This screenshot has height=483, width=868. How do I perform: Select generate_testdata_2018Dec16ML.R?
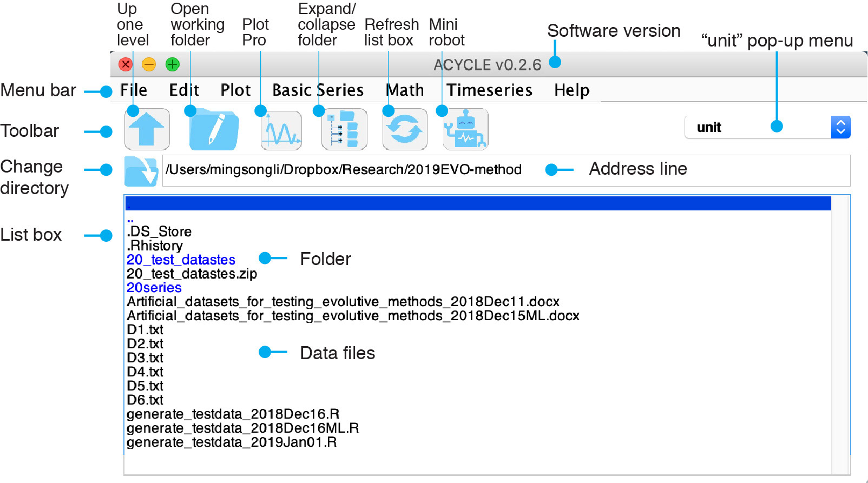(x=243, y=428)
